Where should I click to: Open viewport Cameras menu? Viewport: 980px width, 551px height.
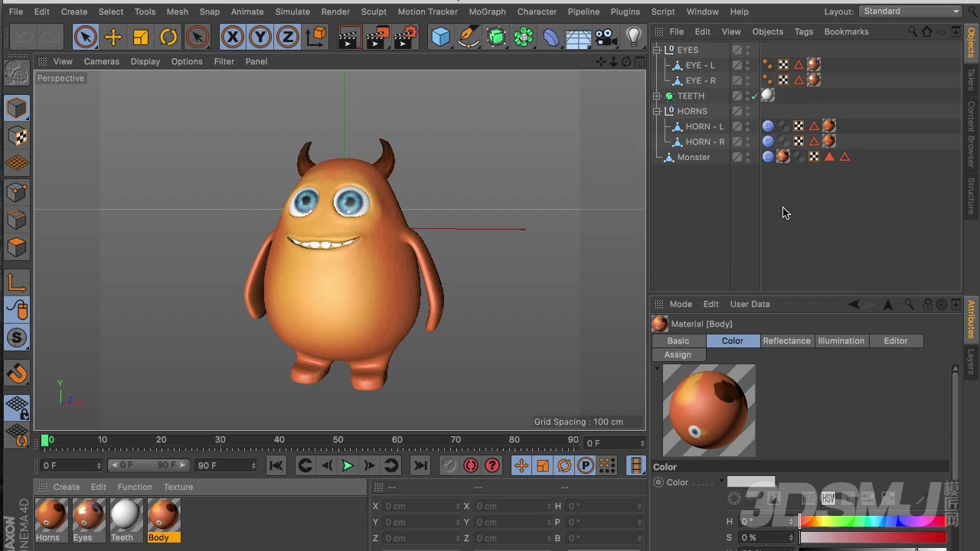[x=102, y=61]
